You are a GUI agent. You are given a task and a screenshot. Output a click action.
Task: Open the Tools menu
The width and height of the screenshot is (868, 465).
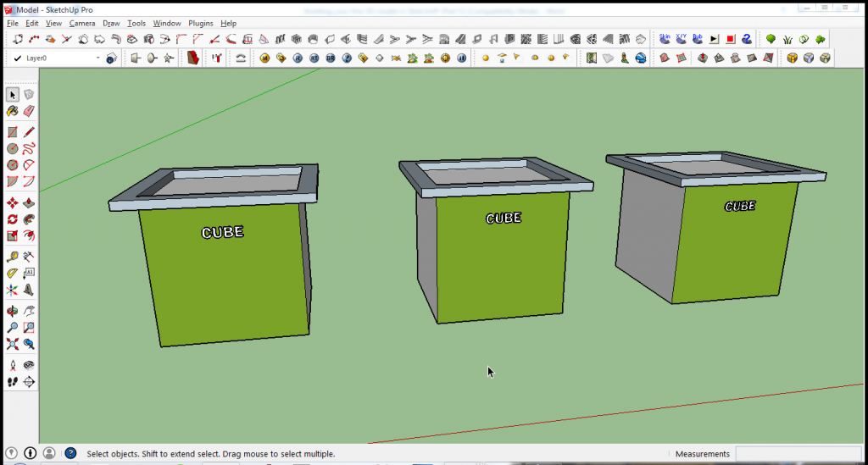point(136,23)
